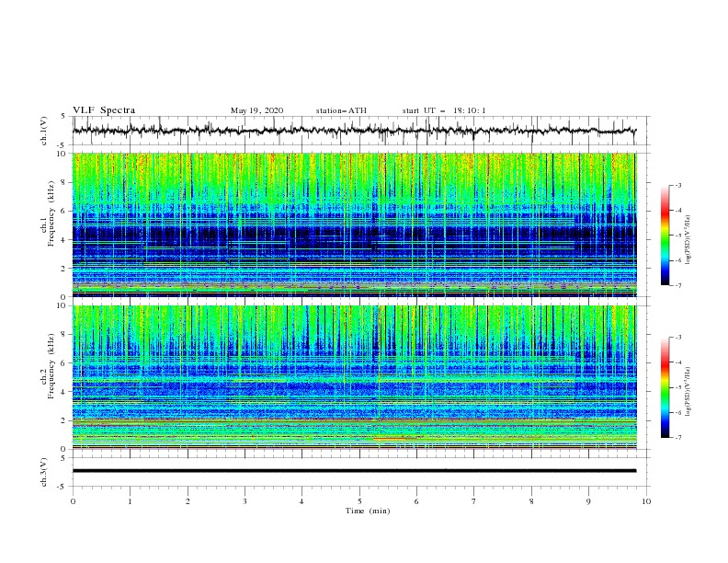Click the ch.1 spectrogram color bar
The width and height of the screenshot is (728, 563).
coord(665,236)
